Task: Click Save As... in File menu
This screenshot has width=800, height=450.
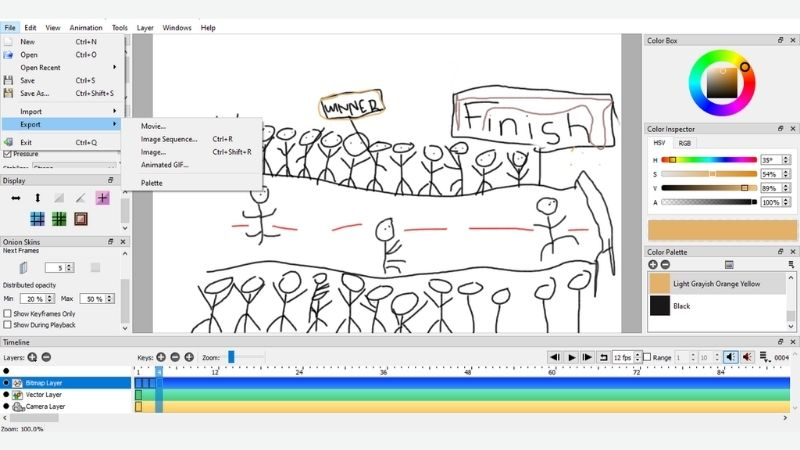Action: (x=62, y=93)
